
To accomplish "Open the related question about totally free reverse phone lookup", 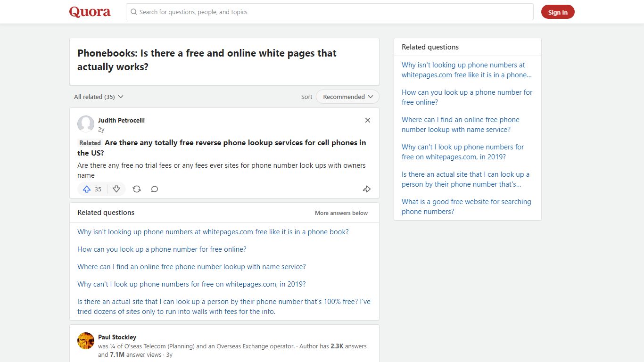I will (222, 148).
